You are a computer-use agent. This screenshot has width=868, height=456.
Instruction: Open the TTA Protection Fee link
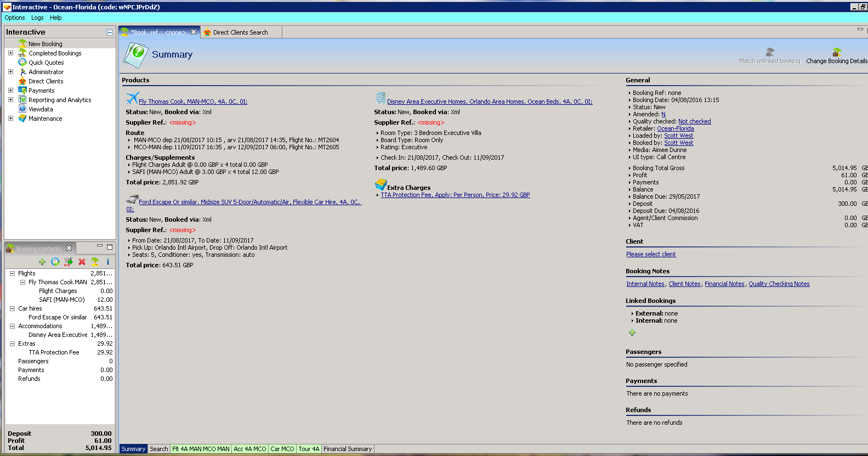pyautogui.click(x=455, y=195)
